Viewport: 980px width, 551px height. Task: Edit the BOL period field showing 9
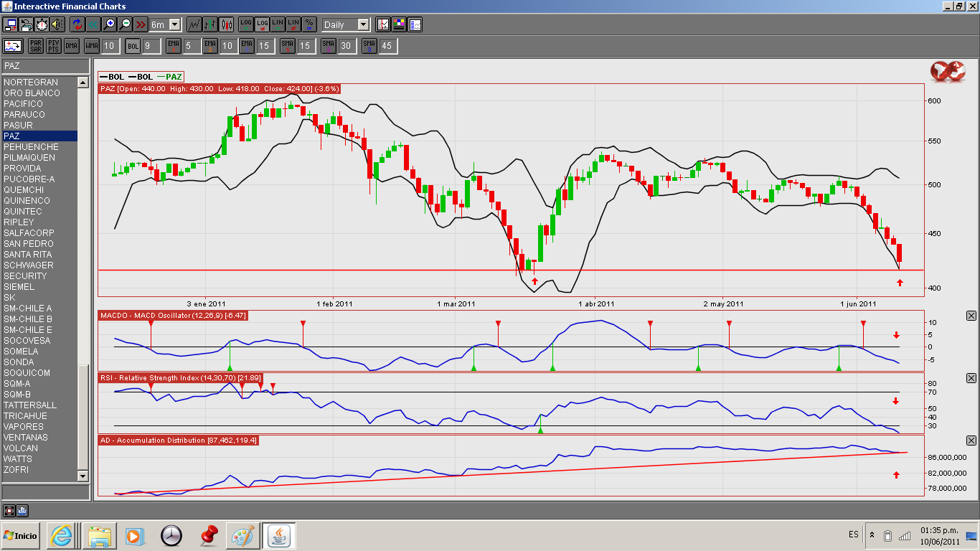click(x=151, y=46)
